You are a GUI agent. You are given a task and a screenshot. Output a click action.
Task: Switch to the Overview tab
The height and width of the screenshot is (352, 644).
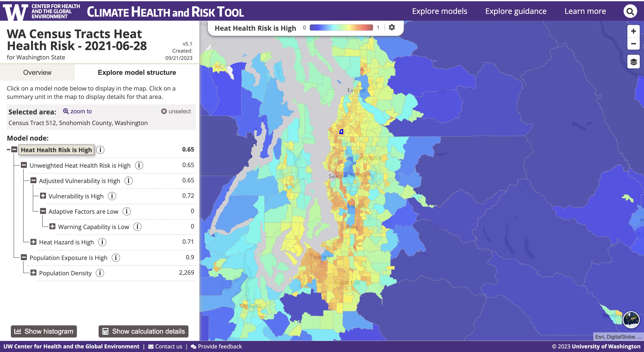click(x=38, y=72)
